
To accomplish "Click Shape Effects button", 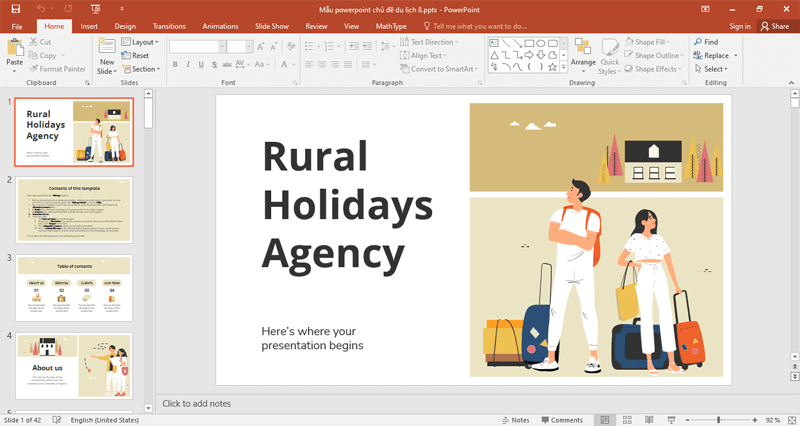I will [x=651, y=69].
